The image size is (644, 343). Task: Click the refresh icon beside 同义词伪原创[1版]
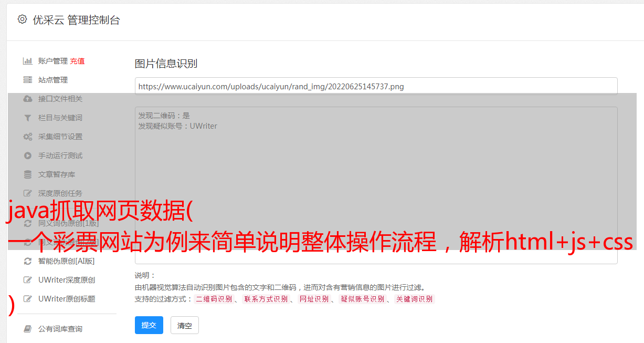coord(28,223)
